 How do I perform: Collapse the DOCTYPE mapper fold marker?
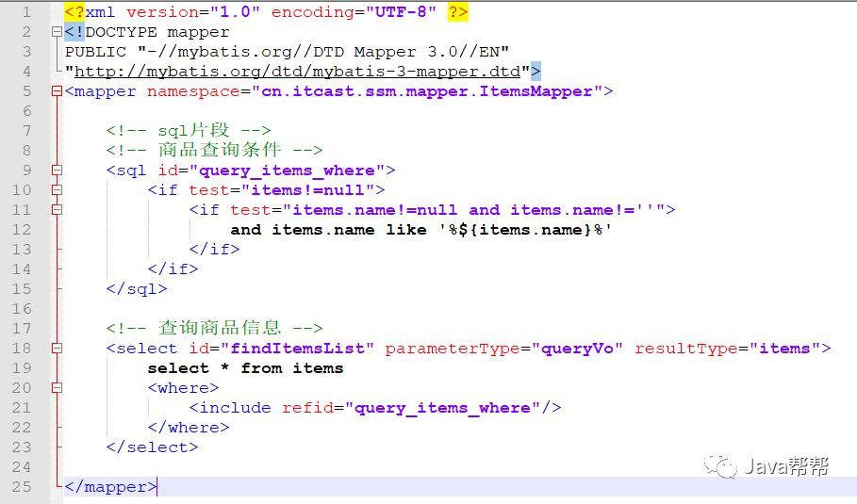(58, 32)
